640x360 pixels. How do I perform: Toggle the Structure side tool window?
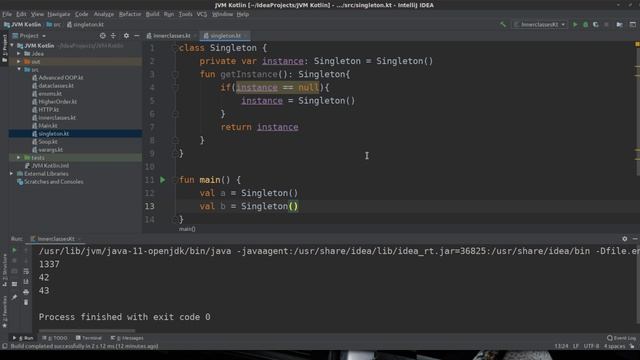4,270
